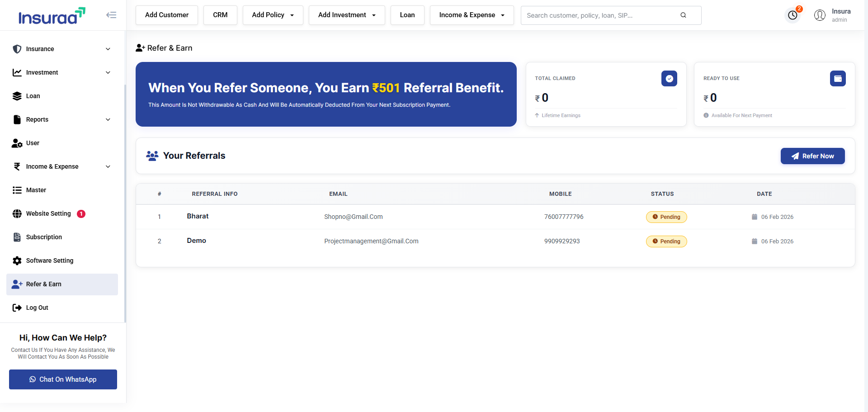The height and width of the screenshot is (412, 868).
Task: Click the Ready To Use wallet icon
Action: click(x=838, y=79)
